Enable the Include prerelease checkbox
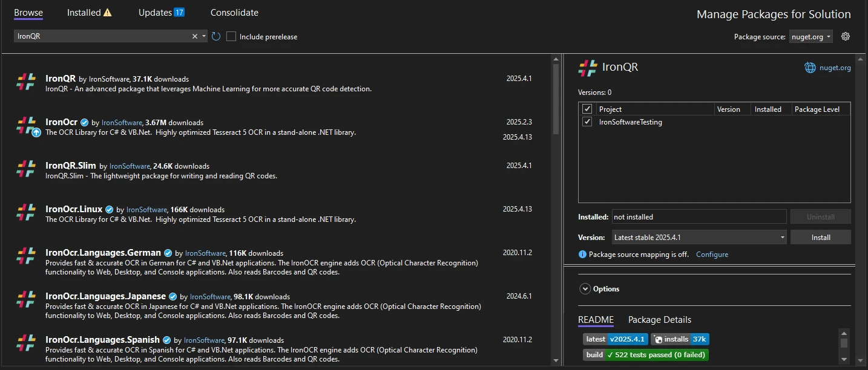The image size is (868, 370). point(231,36)
